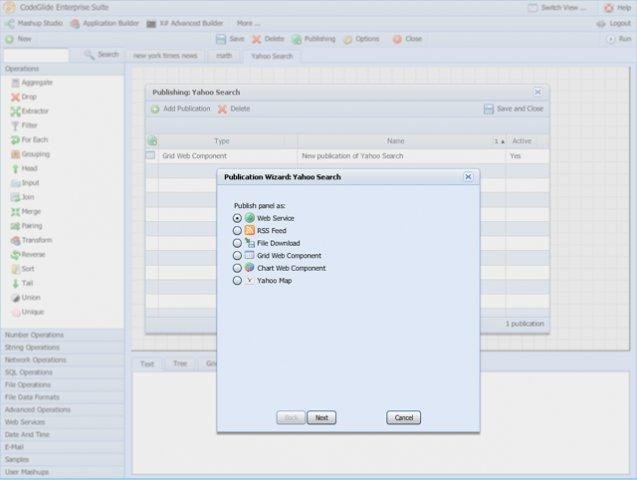Expand the String Operations section

coord(63,348)
